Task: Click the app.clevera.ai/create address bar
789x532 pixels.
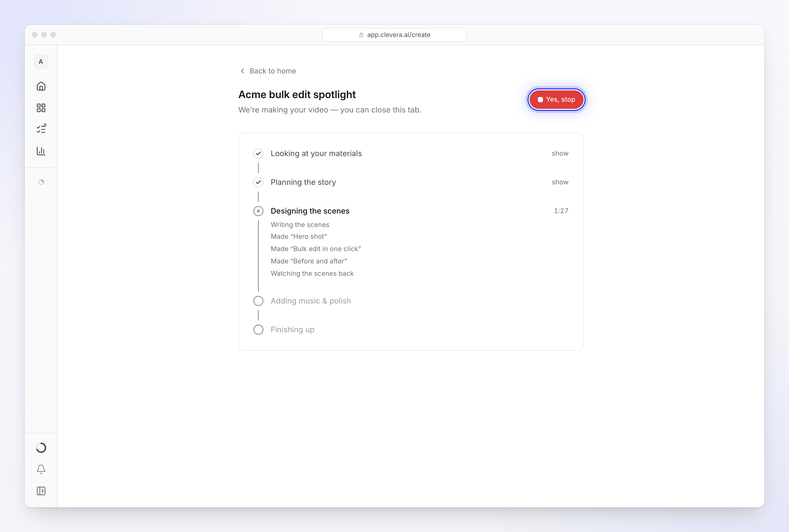Action: tap(394, 35)
